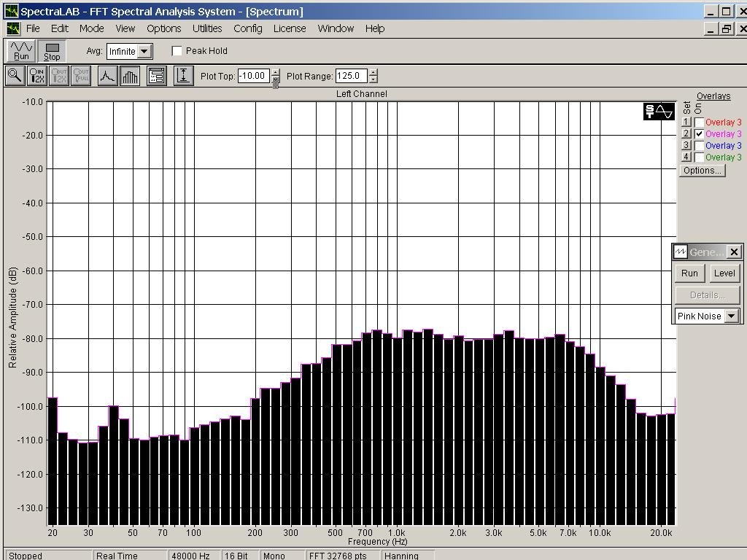Viewport: 747px width, 560px height.
Task: Open the Help menu
Action: (x=375, y=28)
